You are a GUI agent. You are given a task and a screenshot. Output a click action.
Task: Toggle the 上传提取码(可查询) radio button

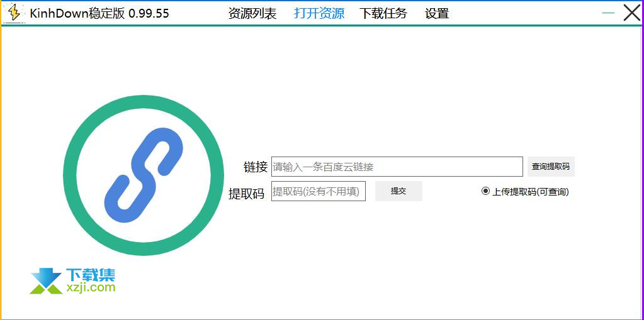(x=486, y=191)
